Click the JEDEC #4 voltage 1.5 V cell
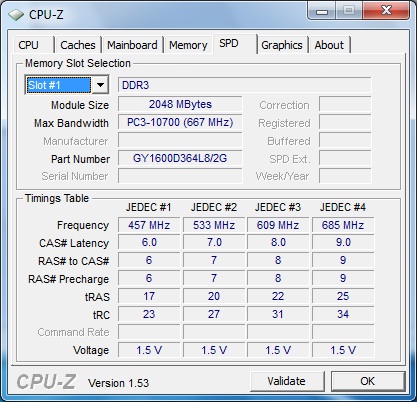Screen dimensions: 417x402 coord(343,350)
